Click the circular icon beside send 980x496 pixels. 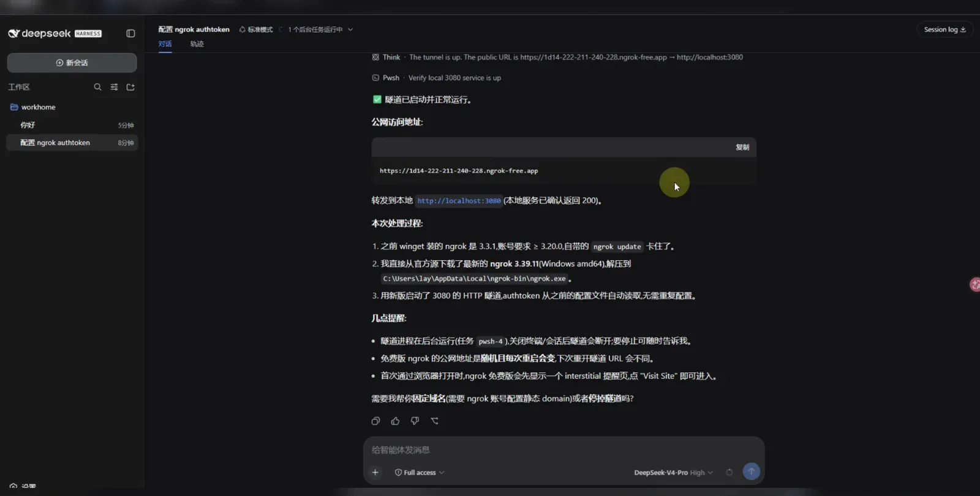tap(729, 472)
